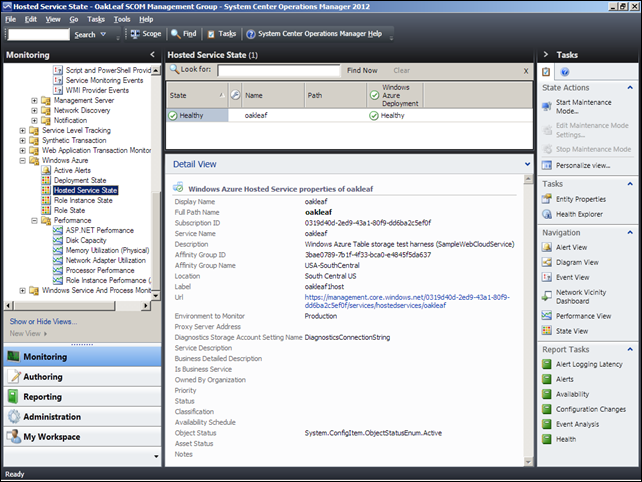This screenshot has width=642, height=482.
Task: Switch to Reporting workspace
Action: point(82,397)
